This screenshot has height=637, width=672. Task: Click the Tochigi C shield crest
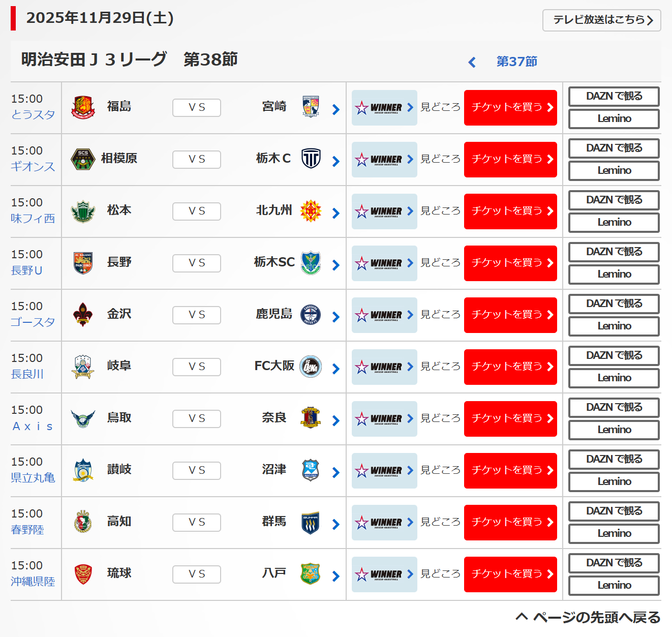pyautogui.click(x=311, y=158)
